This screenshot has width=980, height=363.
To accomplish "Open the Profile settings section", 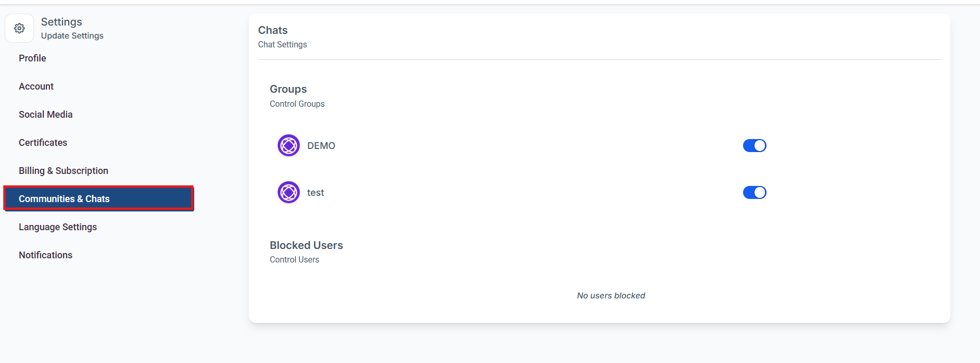I will coord(32,58).
